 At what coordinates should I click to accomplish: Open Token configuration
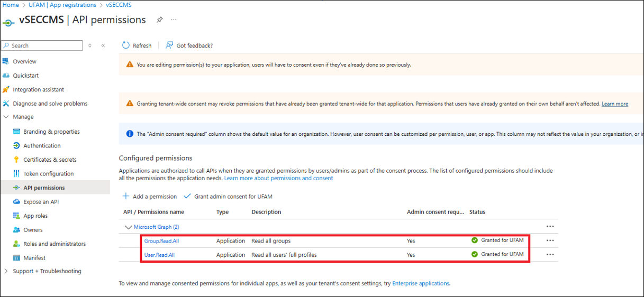[x=49, y=174]
